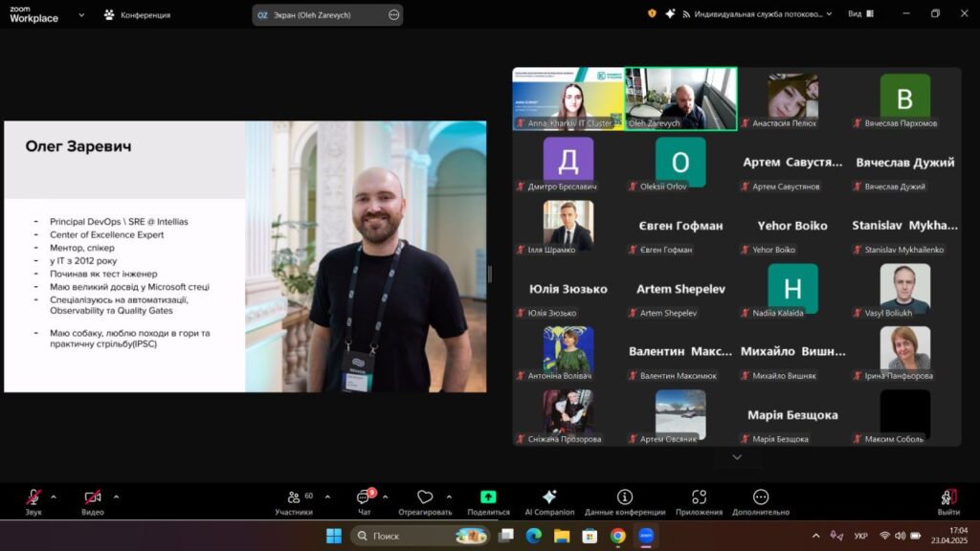This screenshot has width=980, height=551.
Task: Expand audio options arrow next to Звук
Action: (x=54, y=496)
